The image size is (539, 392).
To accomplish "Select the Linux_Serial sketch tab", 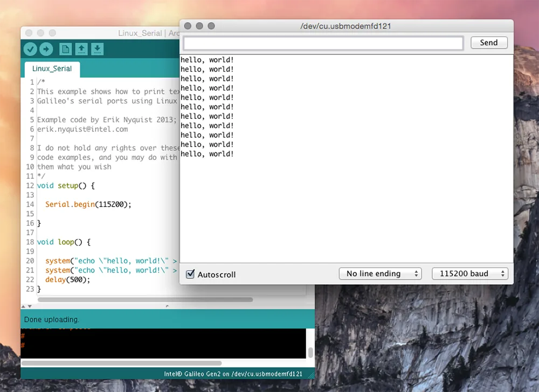I will tap(52, 69).
